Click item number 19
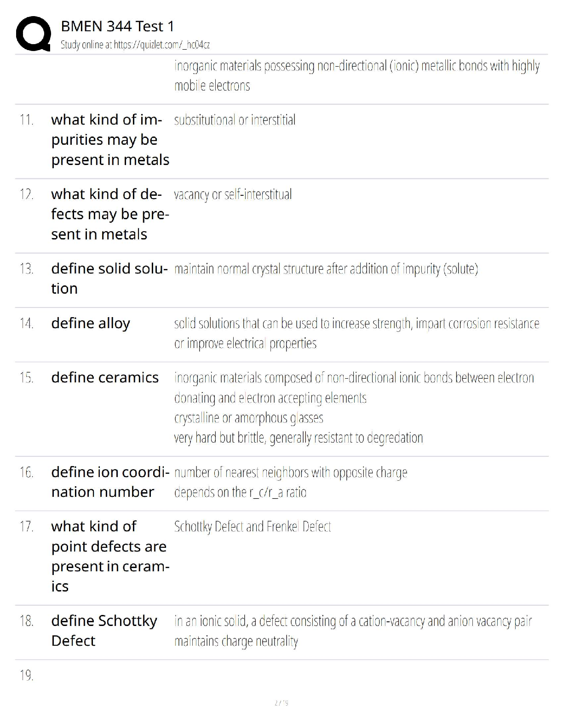The height and width of the screenshot is (728, 563). point(26,676)
